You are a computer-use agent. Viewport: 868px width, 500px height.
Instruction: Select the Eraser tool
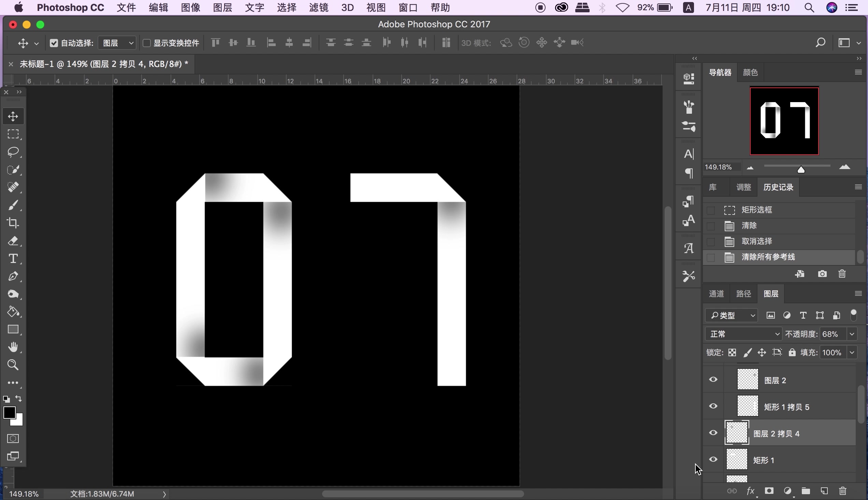coord(13,241)
